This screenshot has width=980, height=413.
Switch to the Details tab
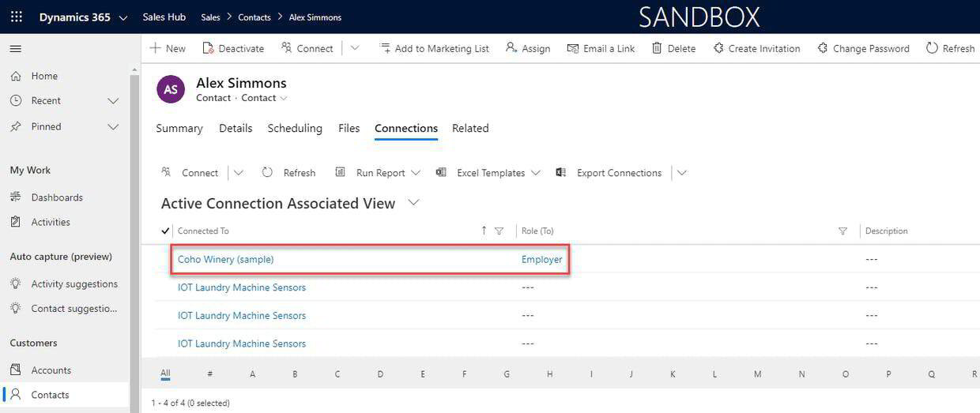236,128
